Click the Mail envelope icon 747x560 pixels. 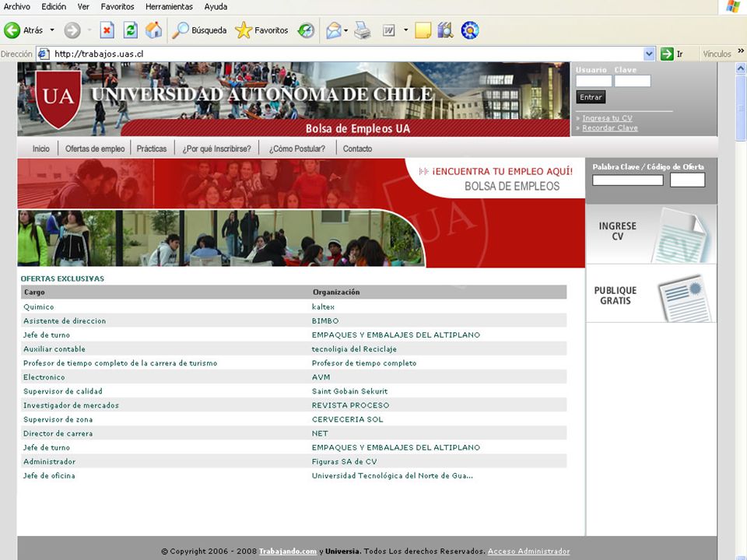(x=334, y=30)
